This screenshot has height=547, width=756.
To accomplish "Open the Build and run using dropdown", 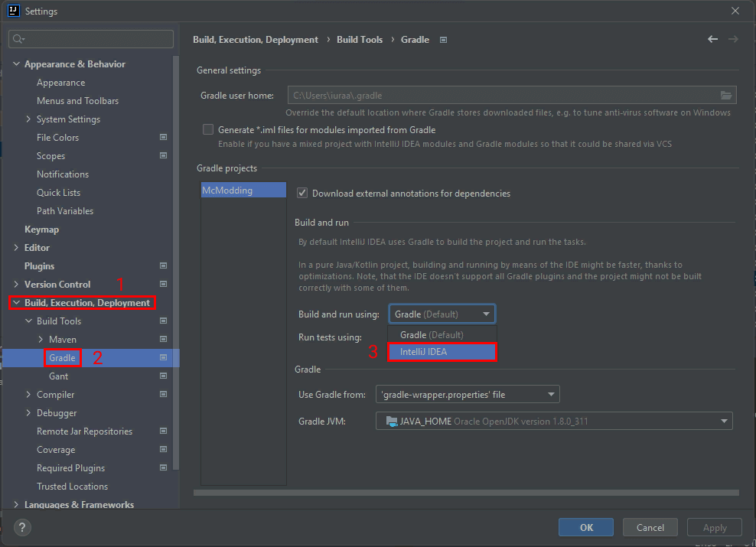I will coord(442,314).
